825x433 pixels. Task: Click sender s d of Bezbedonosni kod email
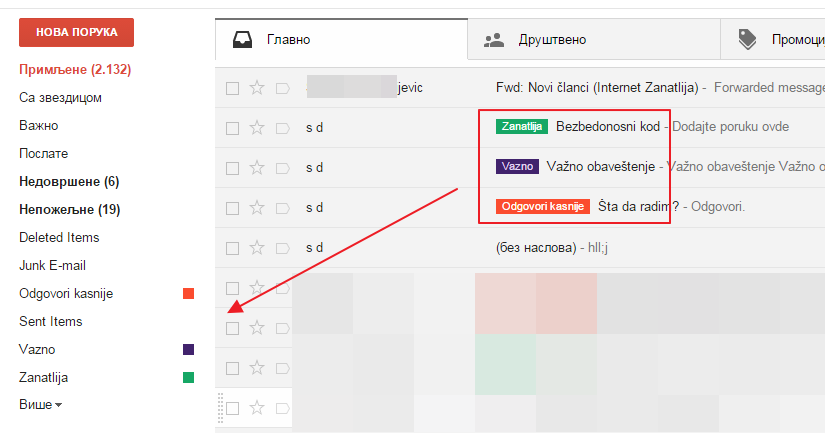click(x=315, y=128)
